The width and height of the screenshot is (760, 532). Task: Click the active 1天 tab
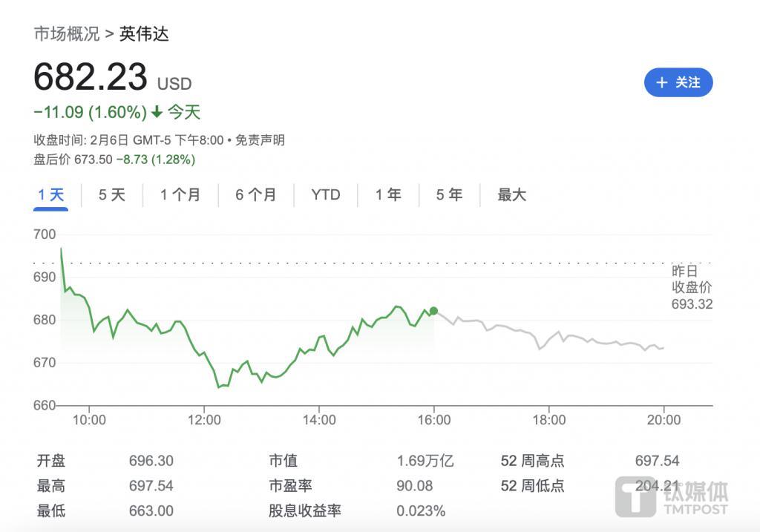[50, 194]
